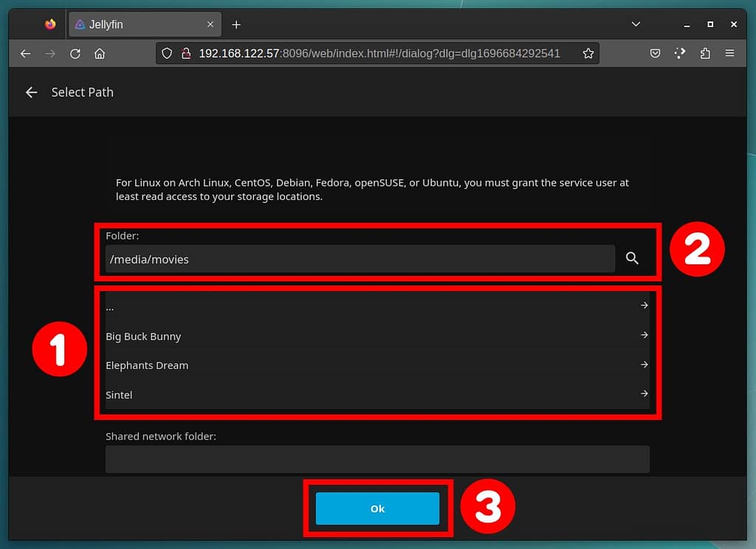The height and width of the screenshot is (549, 756).
Task: Open the Firefox extensions puzzle icon
Action: [x=704, y=54]
